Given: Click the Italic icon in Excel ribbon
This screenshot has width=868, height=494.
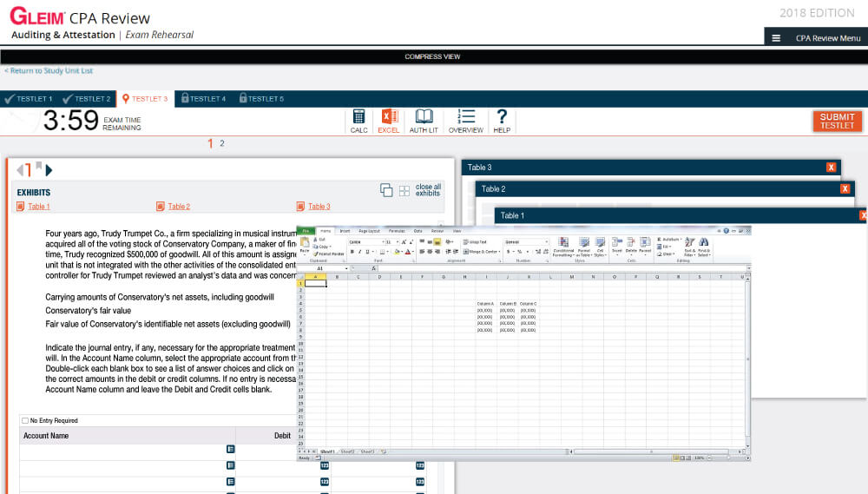Looking at the screenshot, I should tap(359, 252).
